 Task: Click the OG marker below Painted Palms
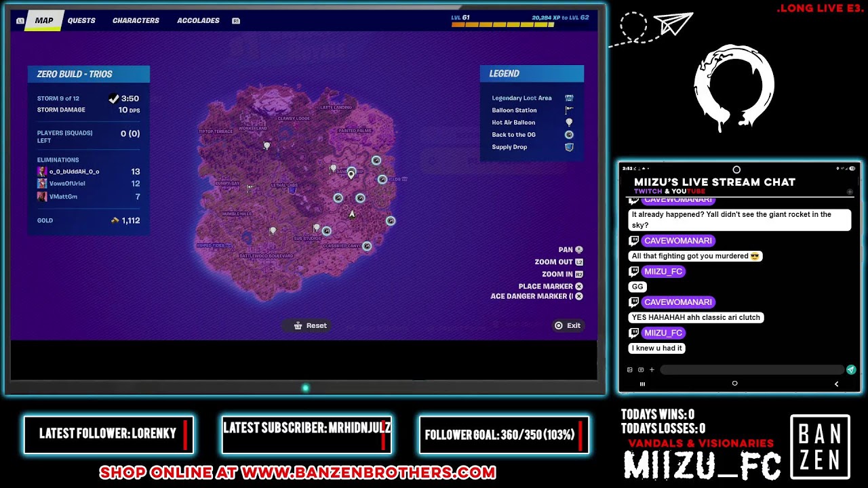point(376,160)
